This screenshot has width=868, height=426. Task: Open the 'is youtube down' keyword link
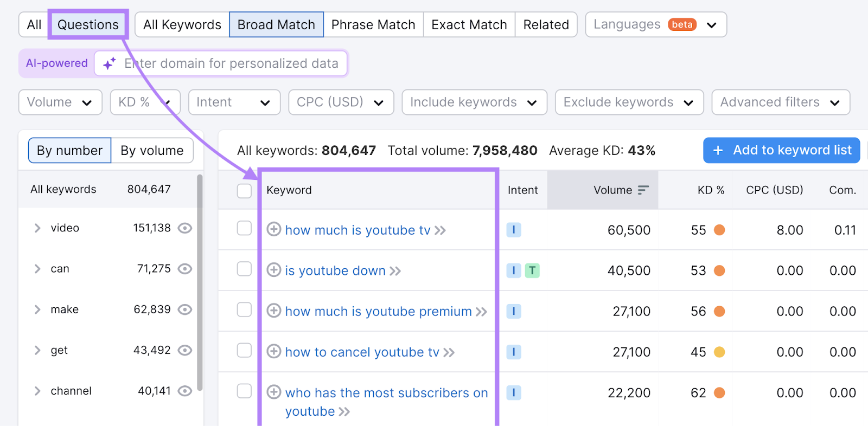(x=335, y=271)
